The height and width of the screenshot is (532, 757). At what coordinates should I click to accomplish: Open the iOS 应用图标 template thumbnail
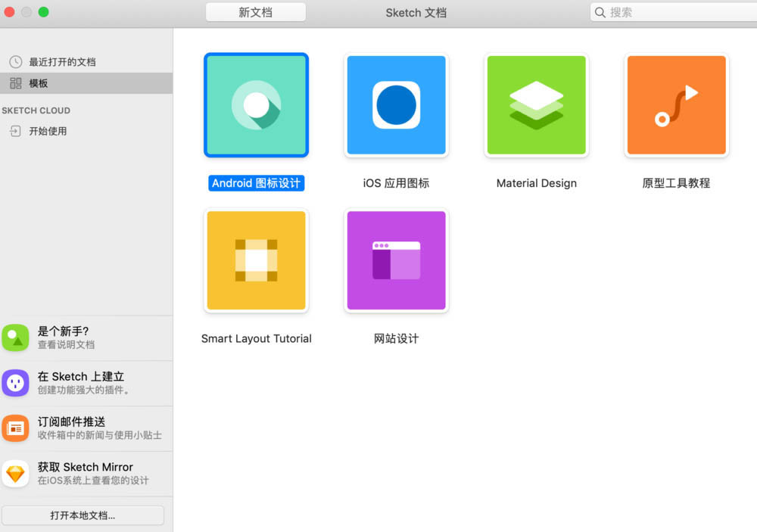(x=396, y=104)
